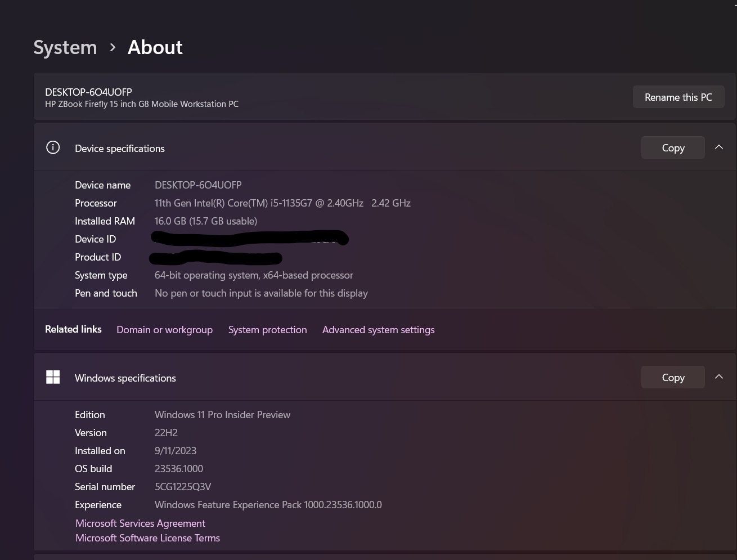The height and width of the screenshot is (560, 737).
Task: Click the DESKTOP-6O4UOFP header PC name
Action: click(x=88, y=92)
